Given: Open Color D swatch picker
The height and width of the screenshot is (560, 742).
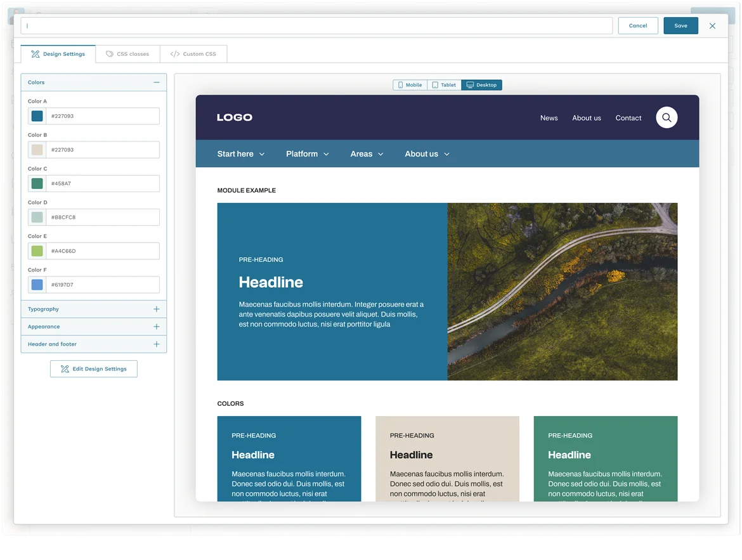Looking at the screenshot, I should click(x=37, y=218).
